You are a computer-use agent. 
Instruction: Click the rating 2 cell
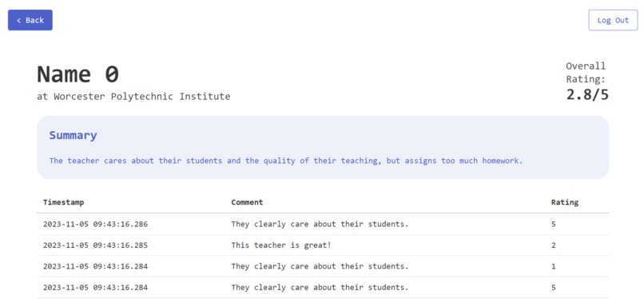click(x=554, y=245)
